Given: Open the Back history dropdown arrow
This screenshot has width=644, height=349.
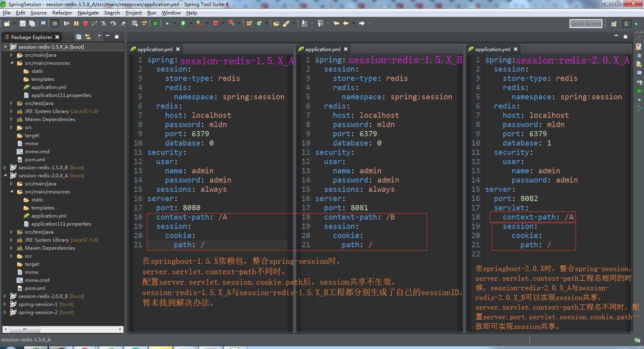Looking at the screenshot, I should (353, 23).
